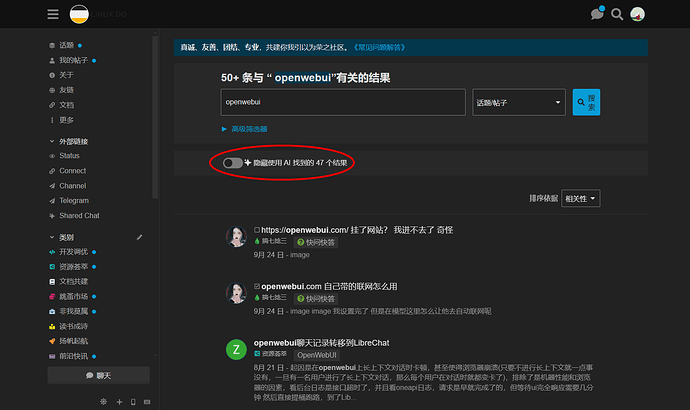
Task: Open the 话题/帖子 search type dropdown
Action: 519,102
